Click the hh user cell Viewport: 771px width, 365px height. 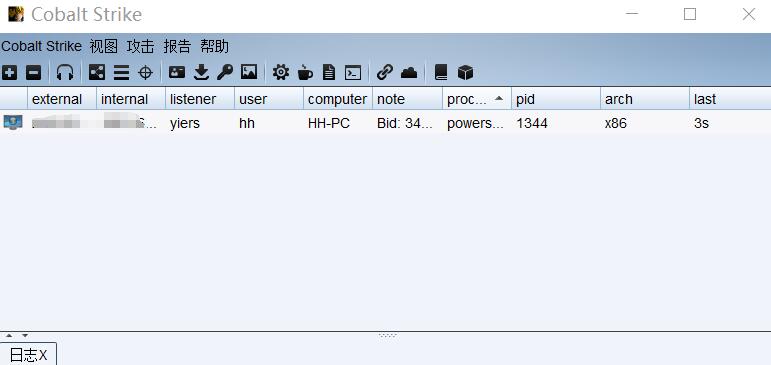(269, 123)
